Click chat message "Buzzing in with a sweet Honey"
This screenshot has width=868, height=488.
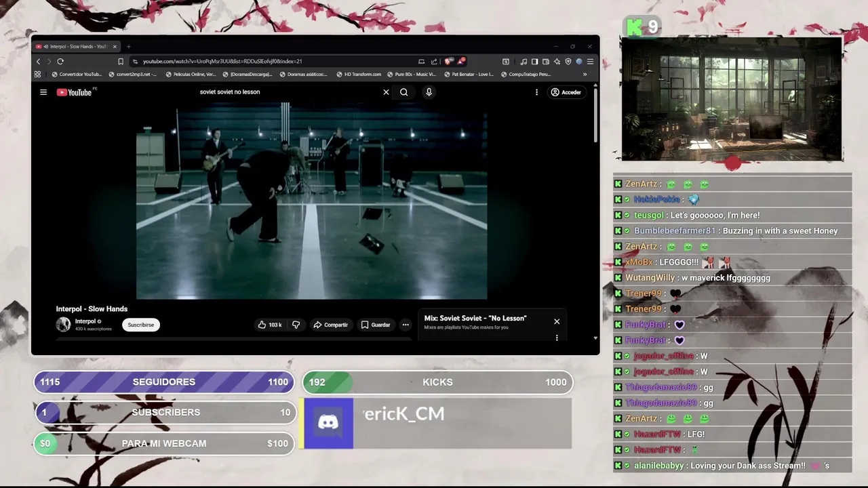[780, 231]
